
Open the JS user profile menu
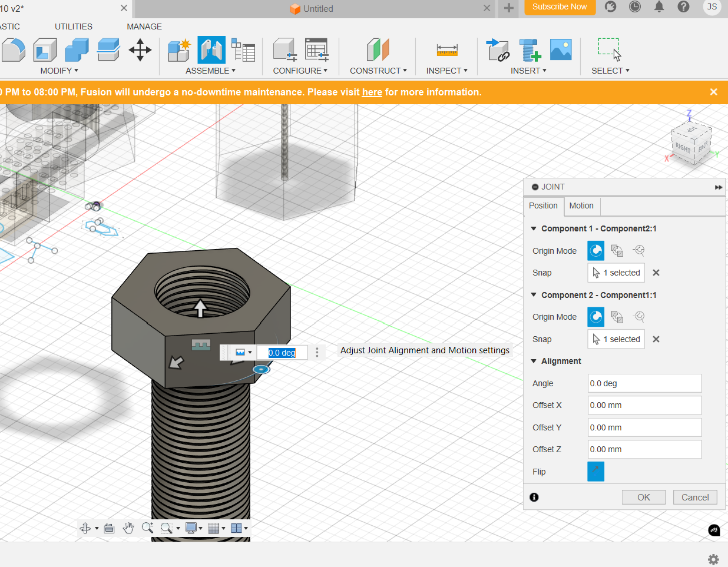[712, 7]
